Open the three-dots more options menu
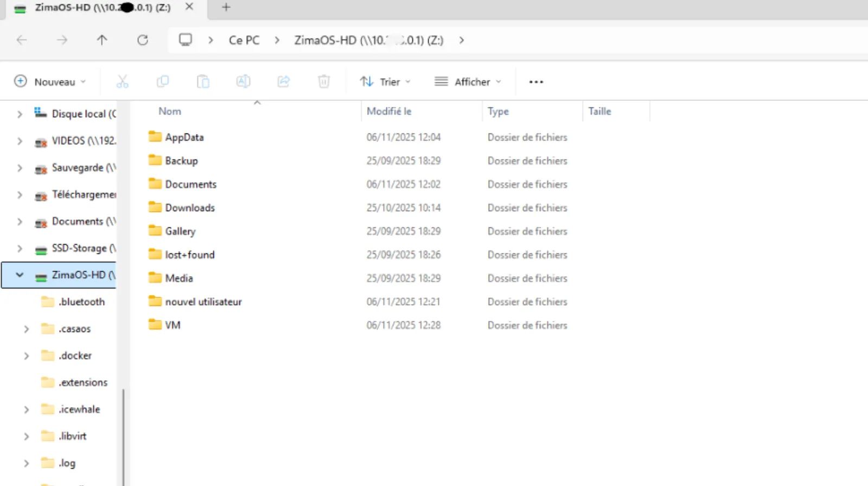Screen dimensions: 868x486 pyautogui.click(x=536, y=82)
